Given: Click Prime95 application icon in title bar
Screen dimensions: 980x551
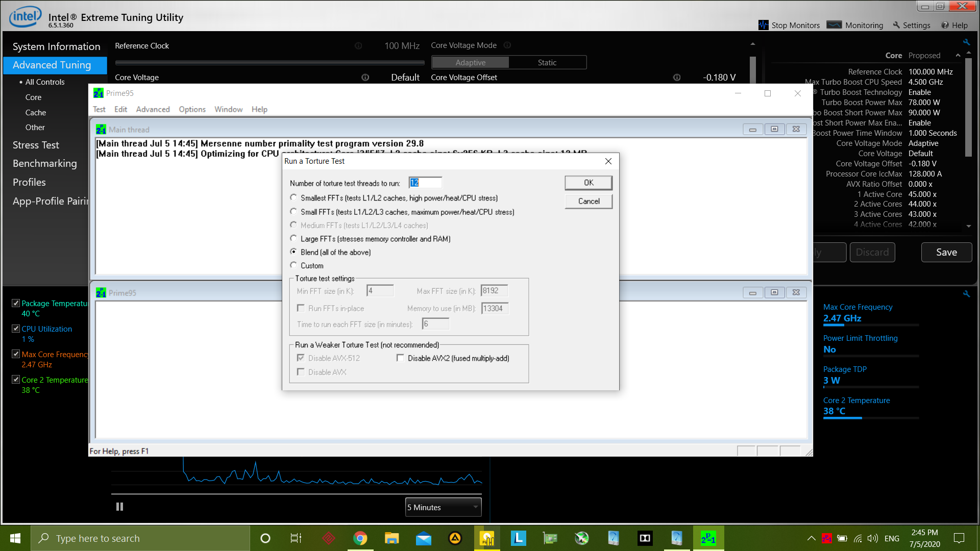Looking at the screenshot, I should click(x=99, y=93).
